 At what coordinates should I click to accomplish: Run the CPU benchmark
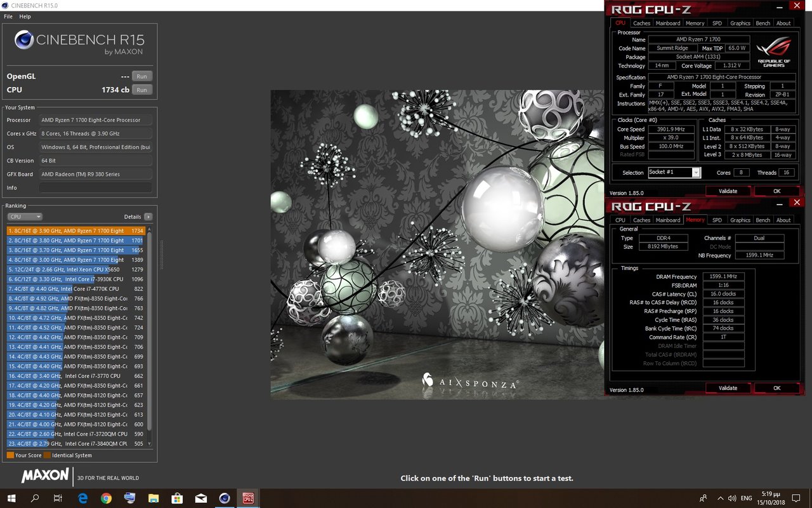click(x=141, y=90)
